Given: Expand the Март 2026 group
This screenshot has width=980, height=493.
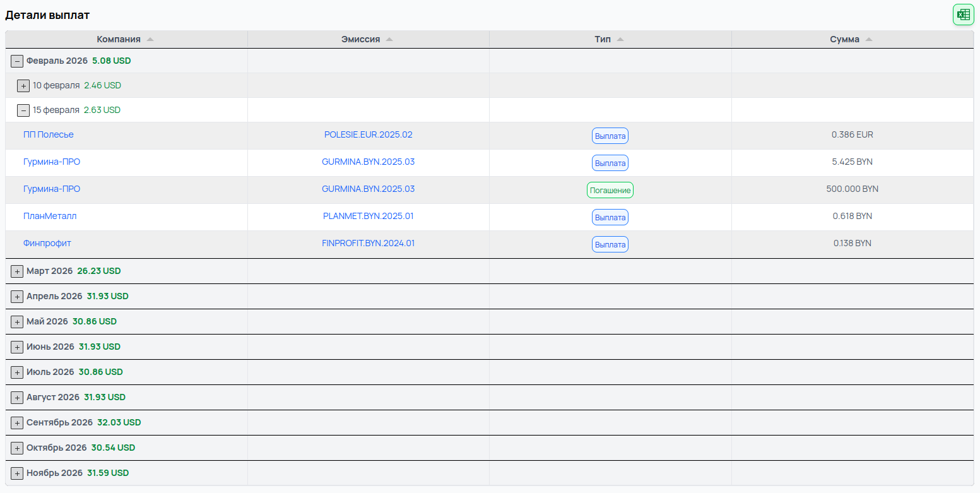Looking at the screenshot, I should click(16, 271).
